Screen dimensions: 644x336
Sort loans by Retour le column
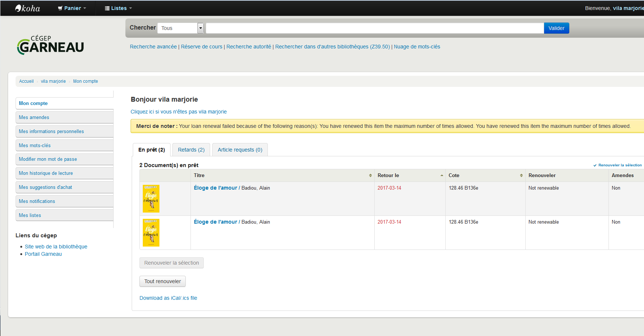[409, 176]
